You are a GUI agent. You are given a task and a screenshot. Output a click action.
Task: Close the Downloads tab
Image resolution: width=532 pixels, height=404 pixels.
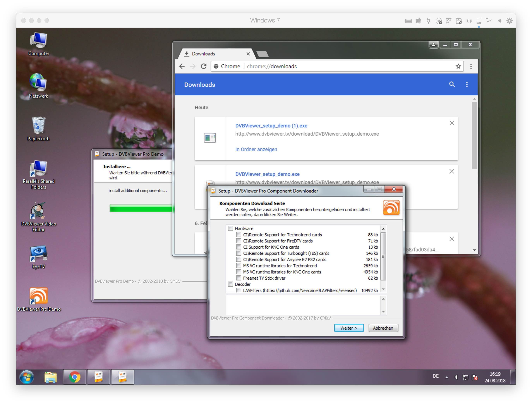pos(248,54)
